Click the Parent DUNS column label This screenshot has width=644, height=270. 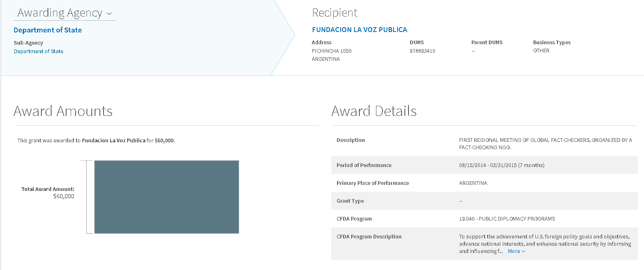487,43
